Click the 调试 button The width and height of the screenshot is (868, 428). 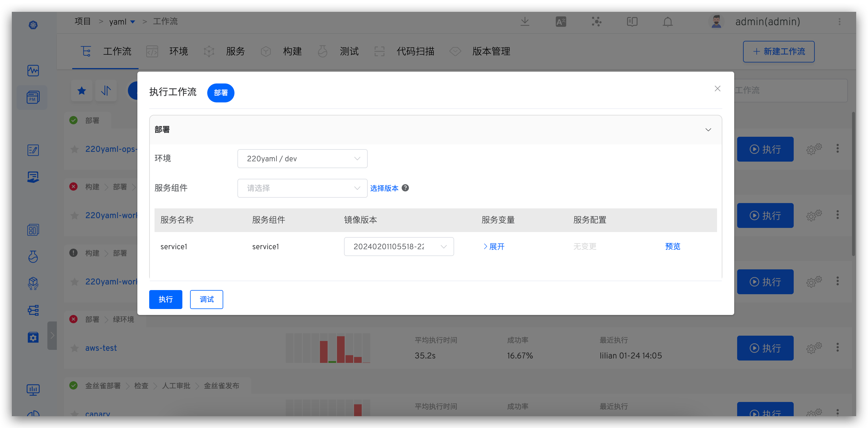pyautogui.click(x=206, y=299)
